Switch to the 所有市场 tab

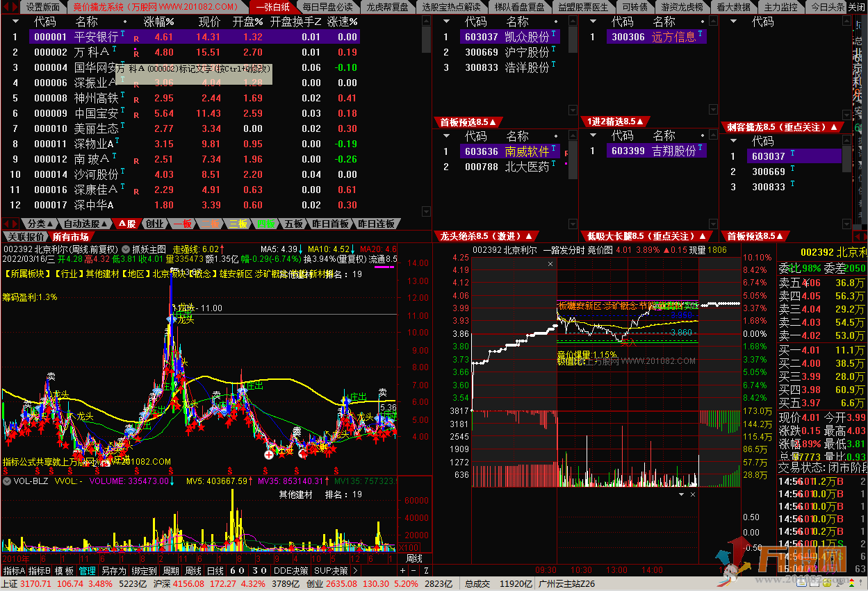[x=70, y=236]
